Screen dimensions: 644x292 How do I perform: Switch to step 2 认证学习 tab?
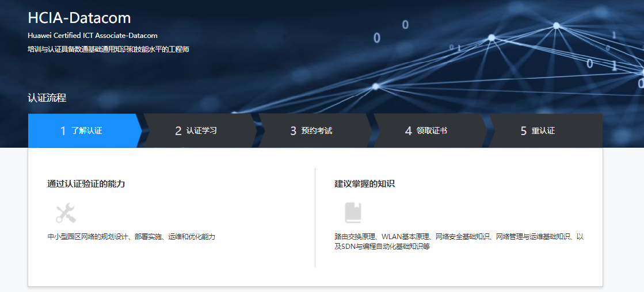pyautogui.click(x=200, y=131)
